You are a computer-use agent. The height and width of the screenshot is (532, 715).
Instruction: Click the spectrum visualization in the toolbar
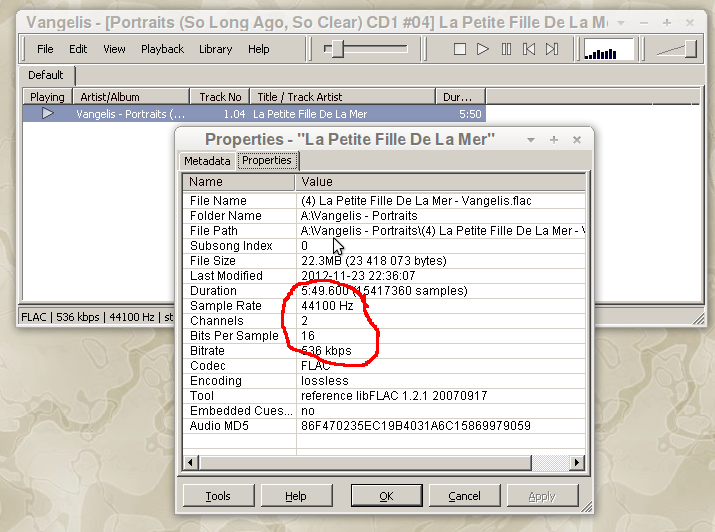coord(609,49)
